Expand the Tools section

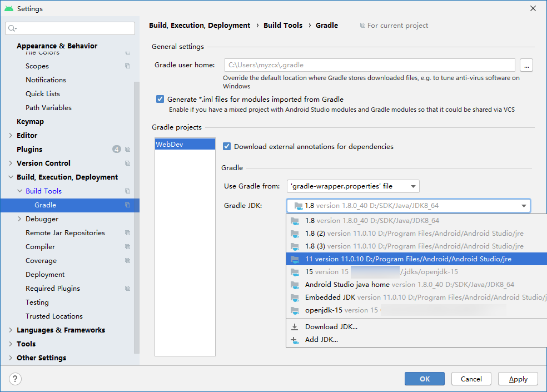click(11, 344)
